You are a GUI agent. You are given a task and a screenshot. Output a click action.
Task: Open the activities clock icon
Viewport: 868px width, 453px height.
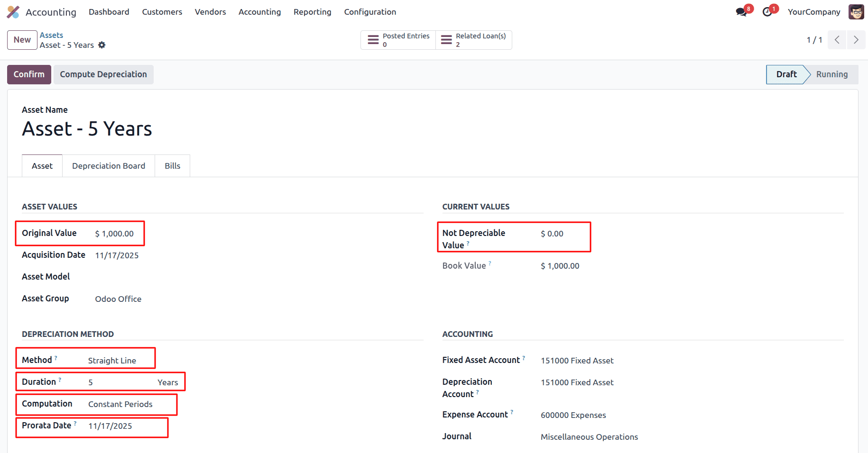coord(767,11)
